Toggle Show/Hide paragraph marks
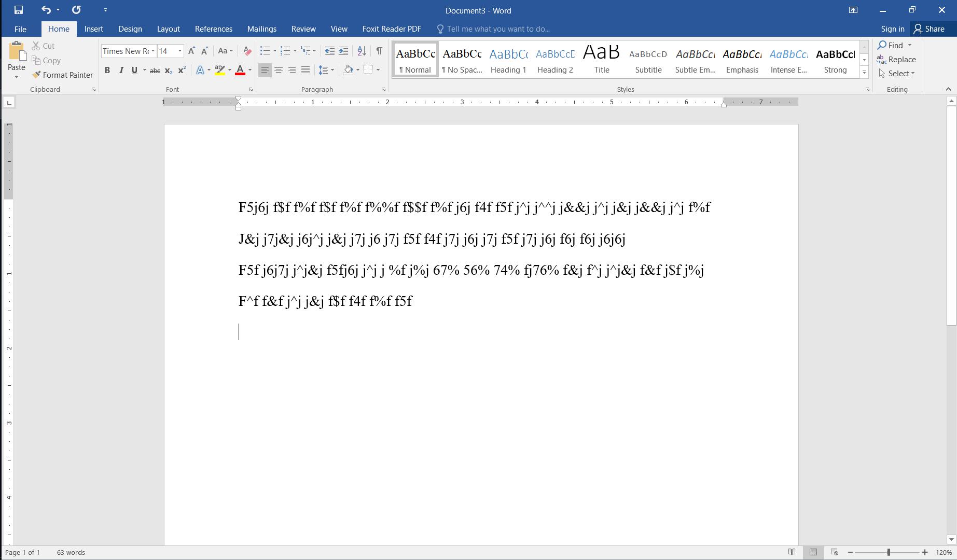Viewport: 957px width, 560px height. pyautogui.click(x=379, y=51)
